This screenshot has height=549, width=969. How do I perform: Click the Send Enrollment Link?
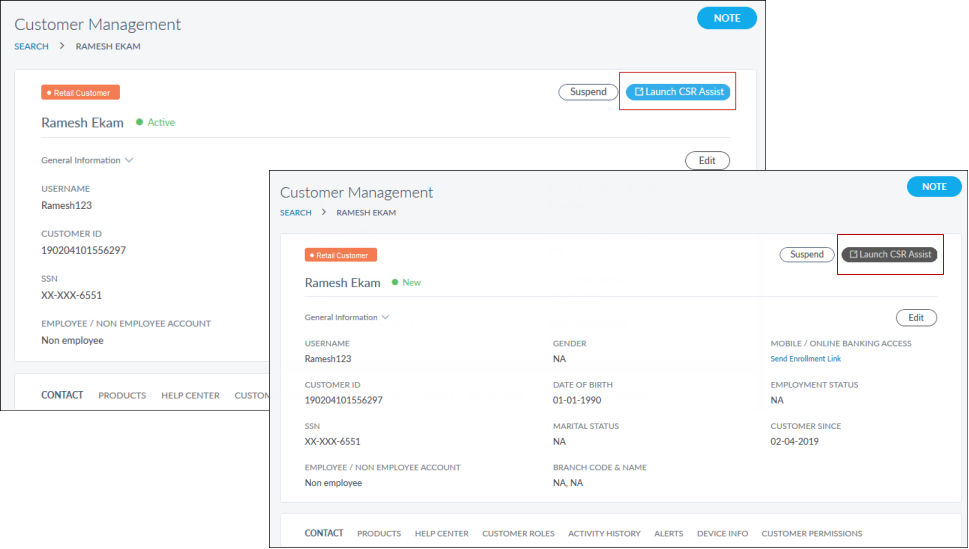(x=805, y=359)
